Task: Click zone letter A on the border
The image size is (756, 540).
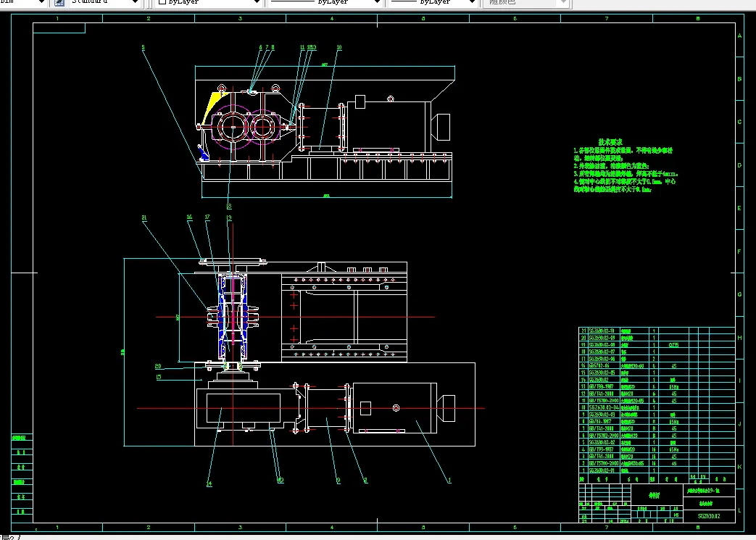Action: point(739,36)
